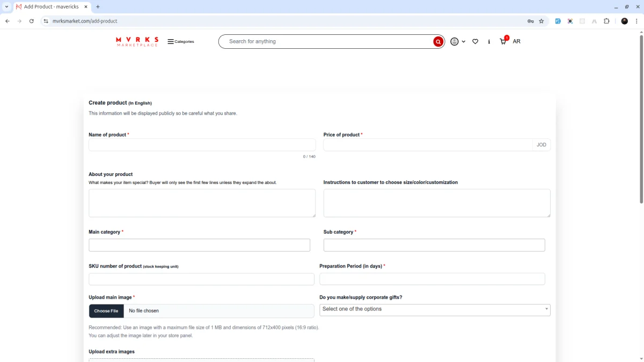Viewport: 644px width, 362px height.
Task: Switch language to AR
Action: coord(516,41)
